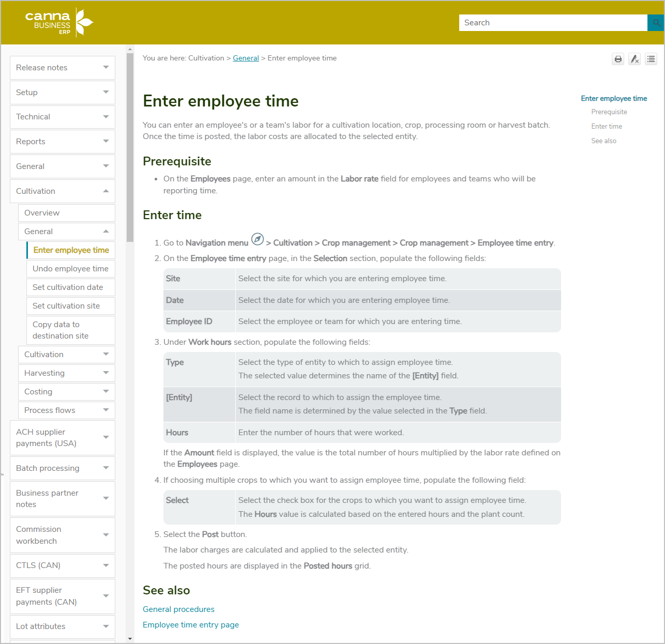665x644 pixels.
Task: Click the magnifier search button
Action: (x=656, y=23)
